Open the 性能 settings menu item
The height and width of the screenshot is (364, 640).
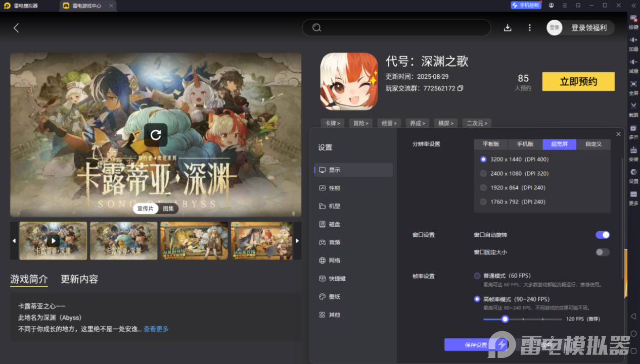pyautogui.click(x=335, y=188)
